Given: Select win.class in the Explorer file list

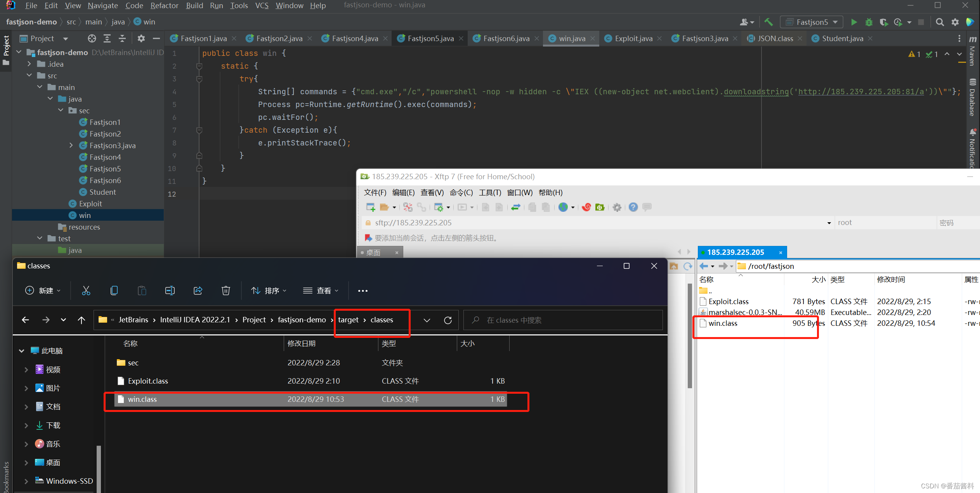Looking at the screenshot, I should click(310, 400).
